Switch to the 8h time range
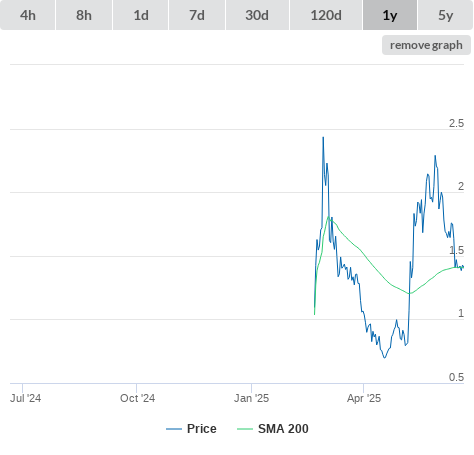 (84, 15)
